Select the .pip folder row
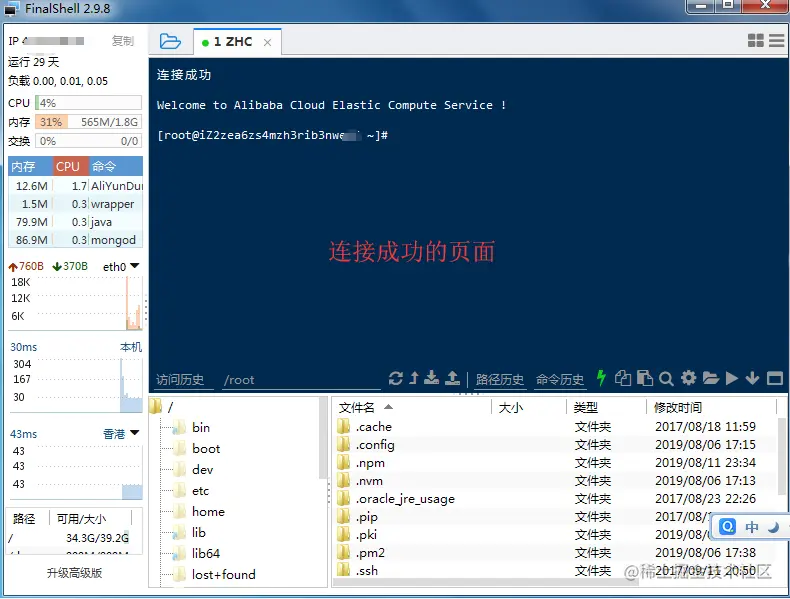 [556, 517]
